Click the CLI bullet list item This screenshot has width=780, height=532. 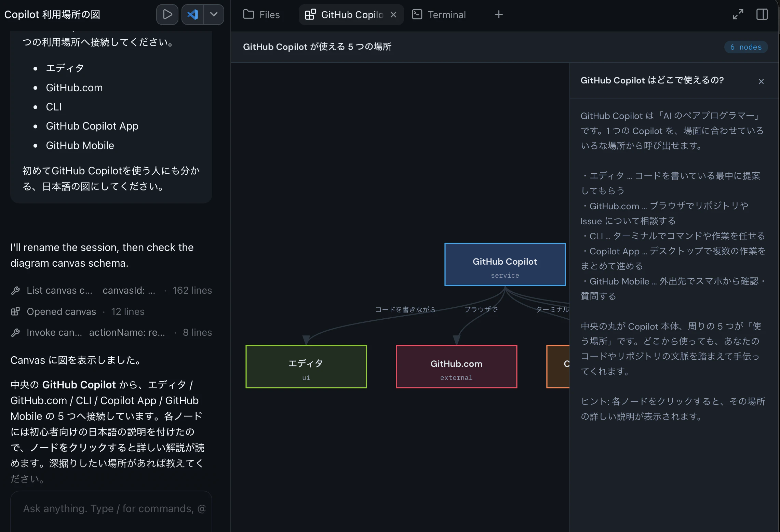[x=54, y=107]
